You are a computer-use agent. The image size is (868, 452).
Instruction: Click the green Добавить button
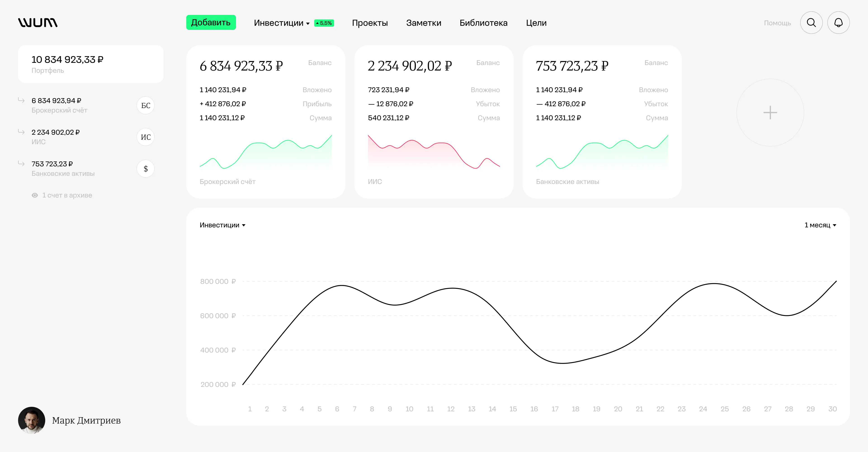coord(211,23)
